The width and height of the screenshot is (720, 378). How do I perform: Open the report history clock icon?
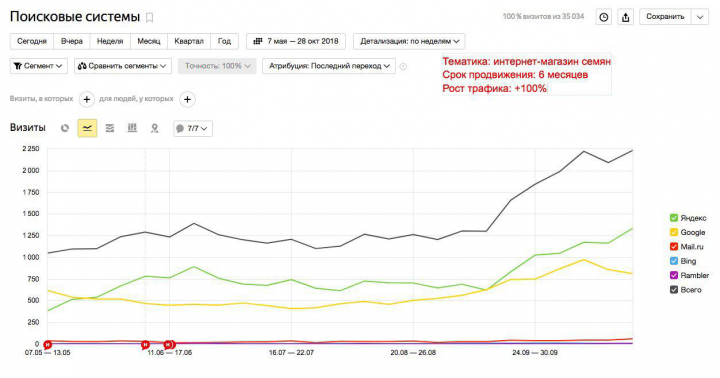[603, 17]
